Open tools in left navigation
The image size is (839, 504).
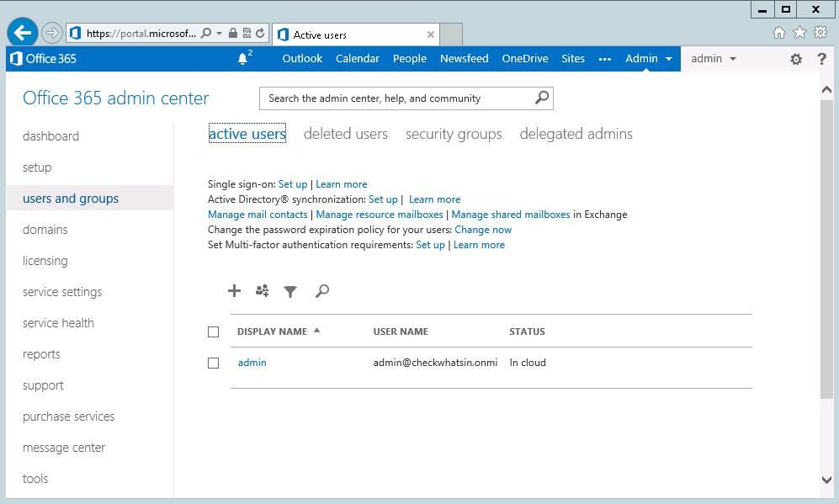tap(35, 479)
